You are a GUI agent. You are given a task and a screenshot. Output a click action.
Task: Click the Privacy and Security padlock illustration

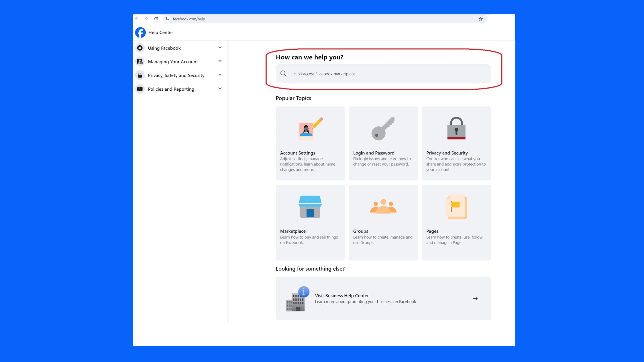456,128
